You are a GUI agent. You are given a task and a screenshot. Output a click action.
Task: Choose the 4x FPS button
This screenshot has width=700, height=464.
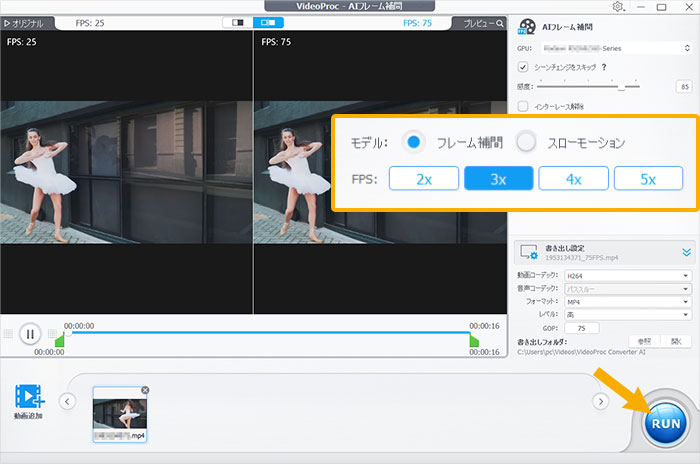click(572, 179)
